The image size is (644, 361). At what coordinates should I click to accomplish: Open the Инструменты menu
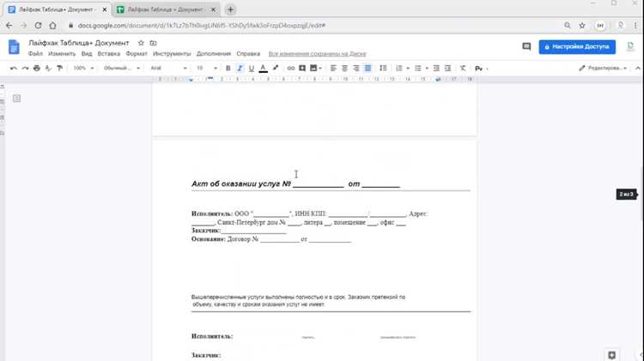[172, 54]
